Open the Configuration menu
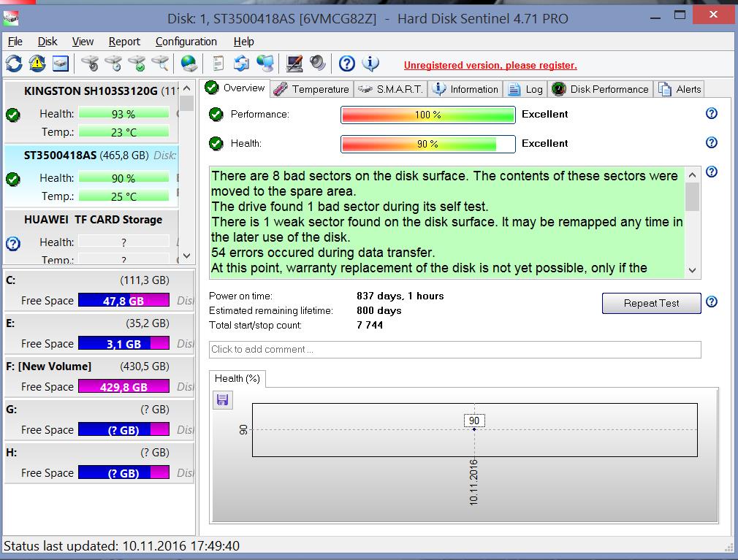 tap(186, 42)
